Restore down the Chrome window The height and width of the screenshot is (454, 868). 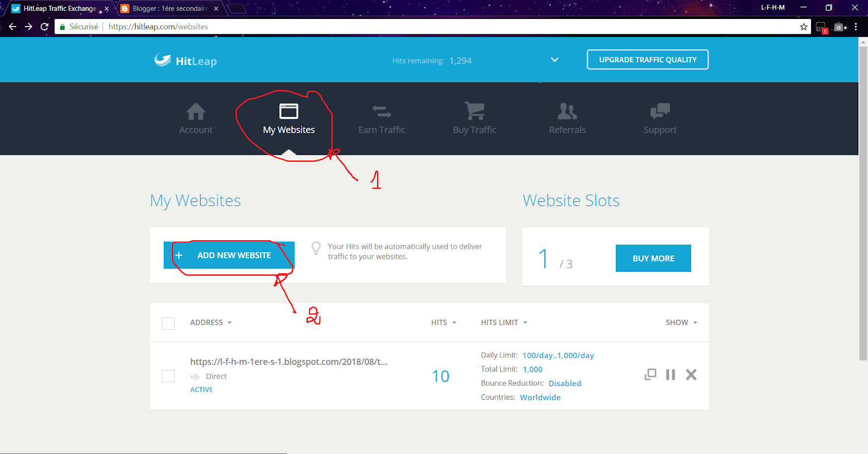[828, 8]
